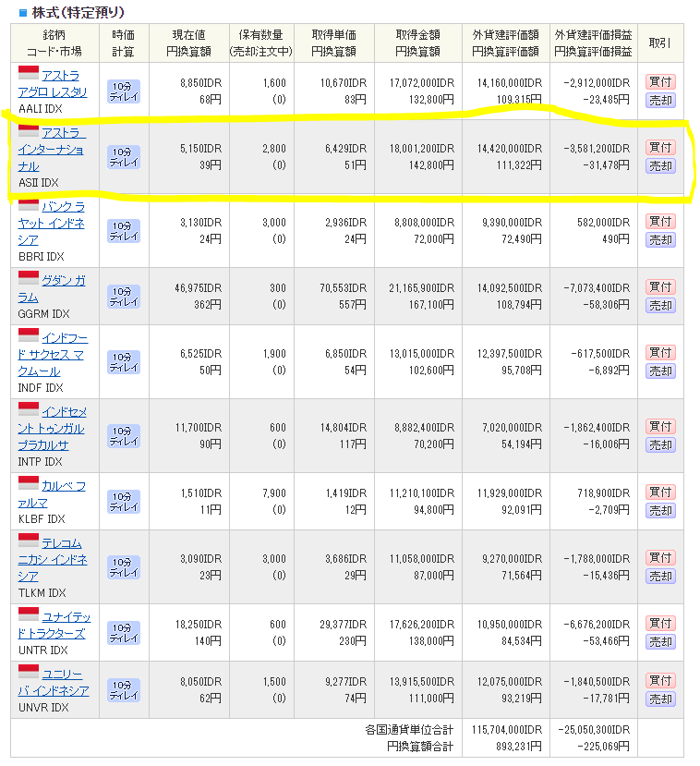Click the blue square icon beside 株式(特定預り)
This screenshot has height=766, width=700.
tap(22, 13)
